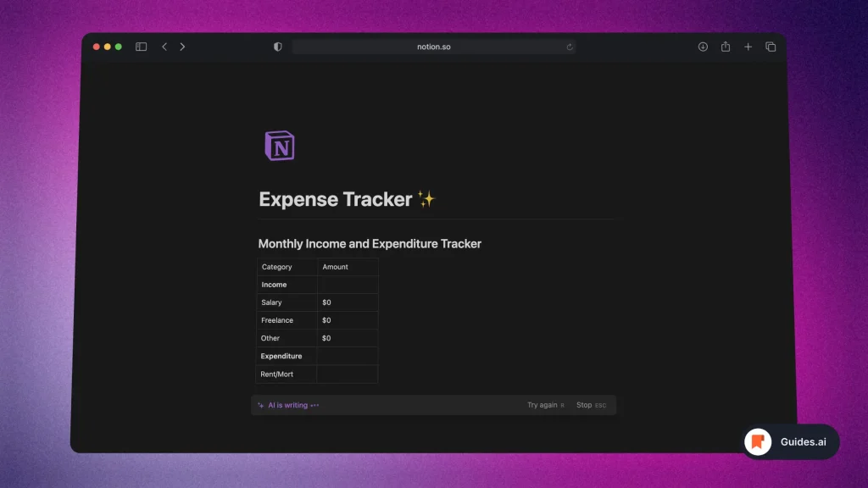Toggle the browser sidebar icon
Viewport: 868px width, 488px height.
point(140,47)
